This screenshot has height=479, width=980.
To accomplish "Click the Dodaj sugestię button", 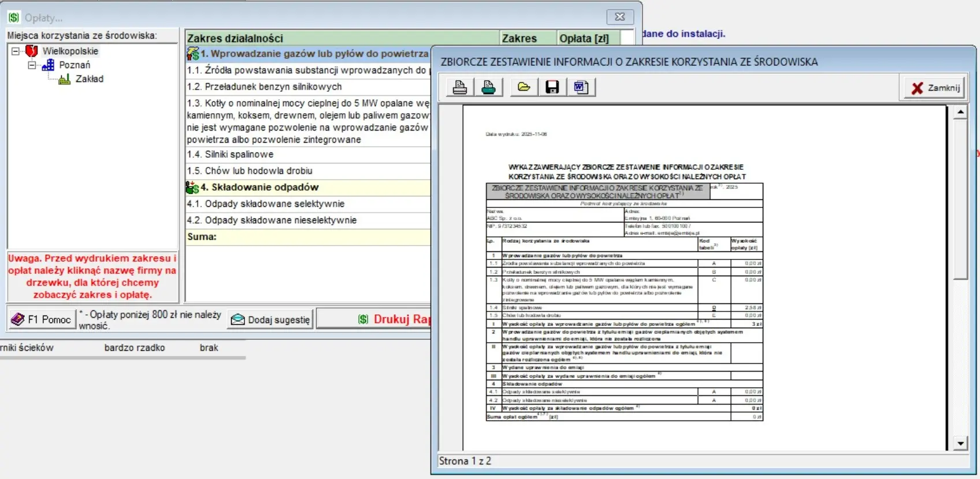I will (271, 320).
